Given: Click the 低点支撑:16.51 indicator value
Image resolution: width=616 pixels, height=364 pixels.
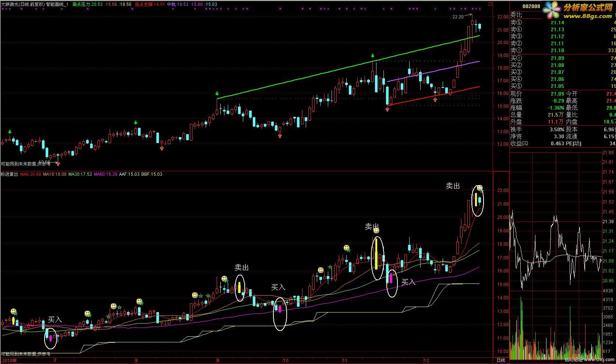Looking at the screenshot, I should 150,4.
